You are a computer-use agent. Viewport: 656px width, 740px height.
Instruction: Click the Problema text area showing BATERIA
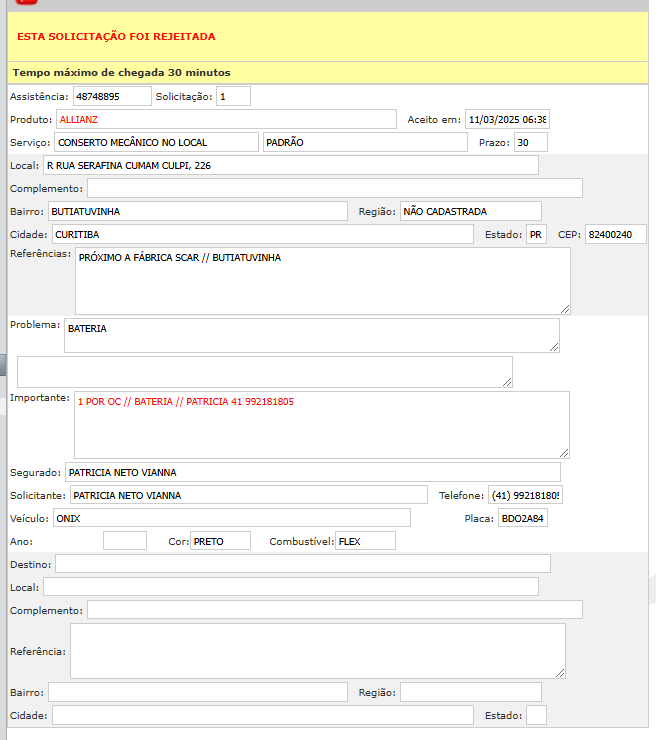click(311, 335)
